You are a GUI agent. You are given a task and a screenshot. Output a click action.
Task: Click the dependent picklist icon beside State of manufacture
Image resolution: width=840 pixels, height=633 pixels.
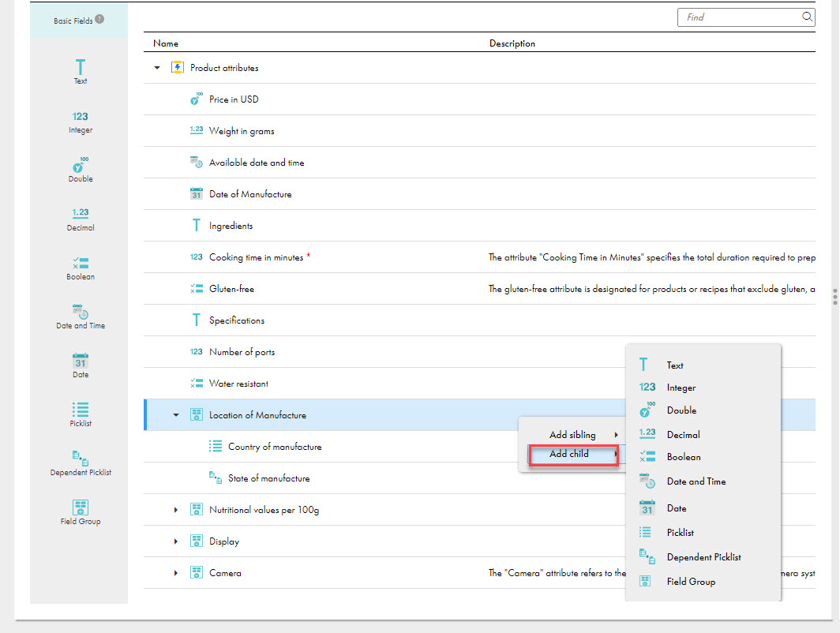click(x=216, y=478)
